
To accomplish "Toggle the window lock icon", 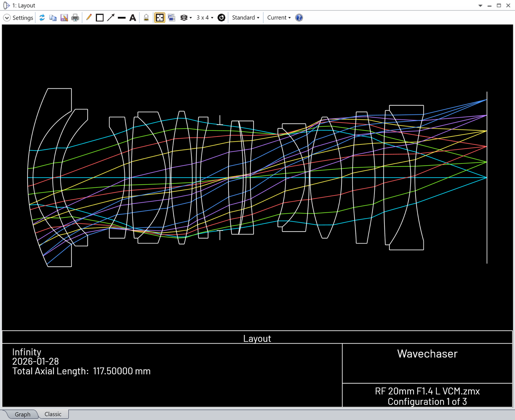I will tap(146, 18).
